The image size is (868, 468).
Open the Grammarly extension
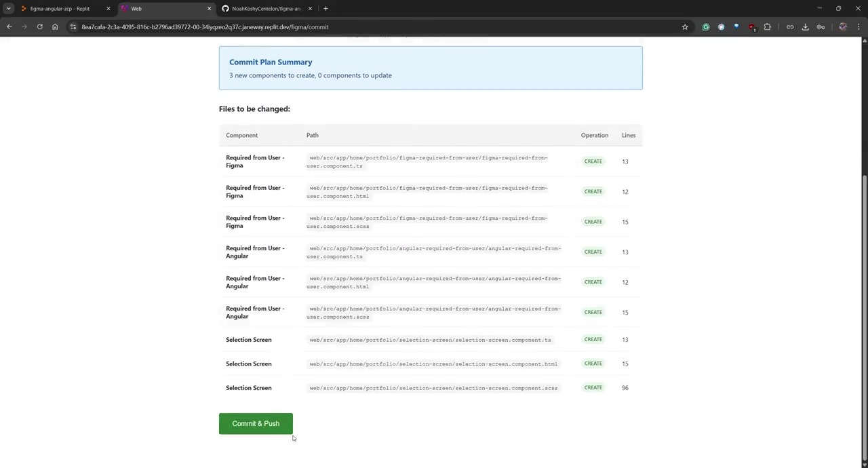706,27
